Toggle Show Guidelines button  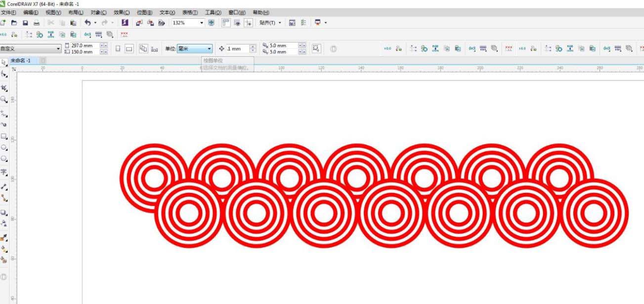[249, 23]
